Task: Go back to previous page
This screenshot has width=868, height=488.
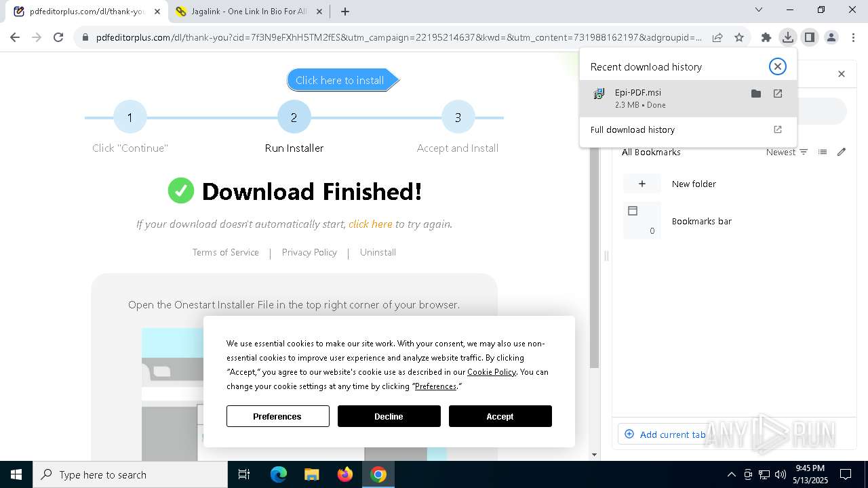Action: coord(15,37)
